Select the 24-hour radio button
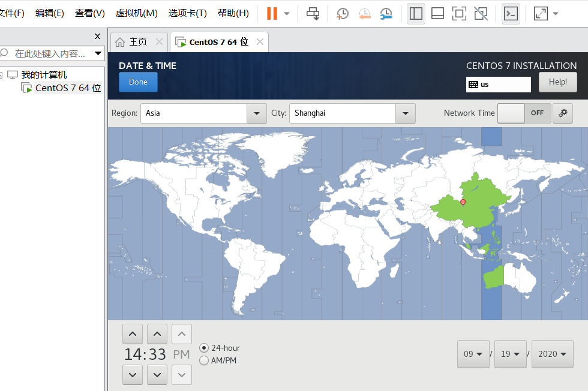Viewport: 588px width, 391px height. click(204, 348)
